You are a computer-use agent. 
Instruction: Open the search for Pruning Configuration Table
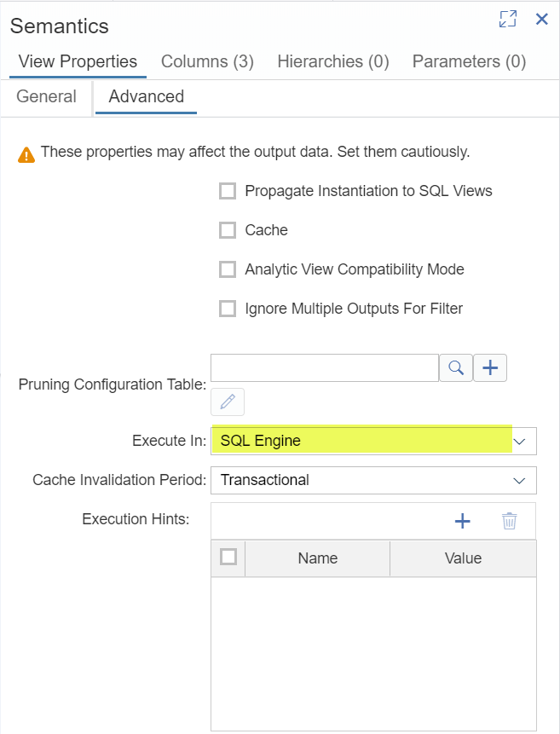pyautogui.click(x=455, y=367)
